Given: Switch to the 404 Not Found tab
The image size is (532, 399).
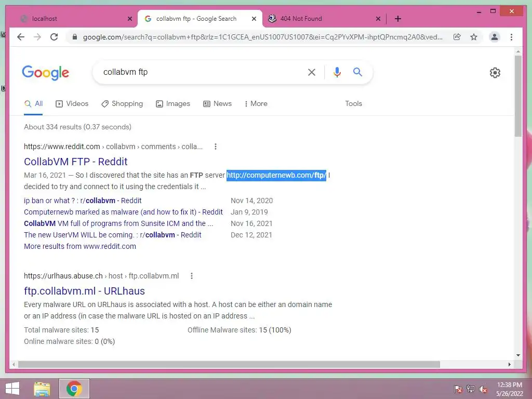Looking at the screenshot, I should coord(324,19).
